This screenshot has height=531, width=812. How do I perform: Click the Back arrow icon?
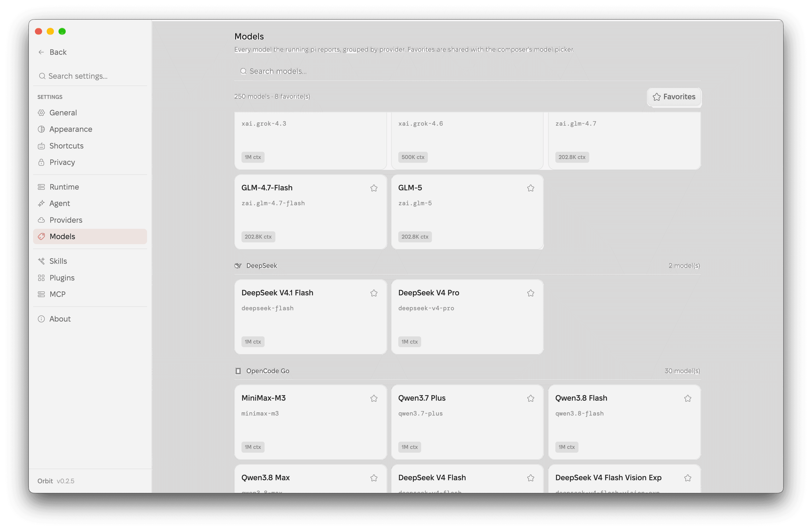point(41,52)
